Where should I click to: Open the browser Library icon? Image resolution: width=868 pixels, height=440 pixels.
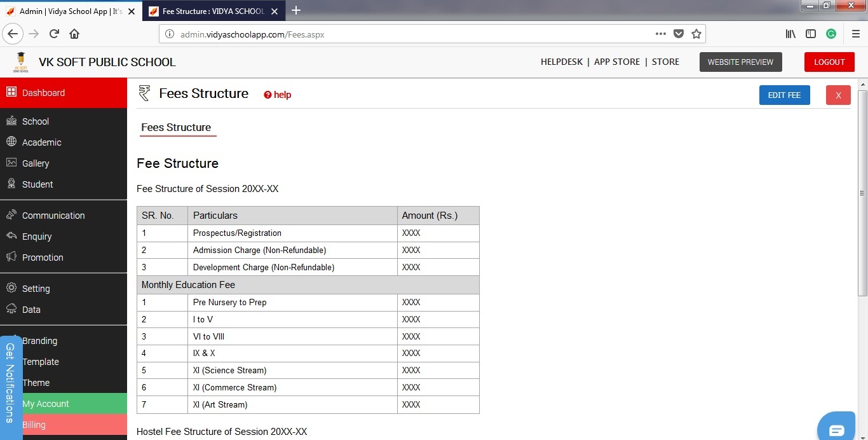790,34
